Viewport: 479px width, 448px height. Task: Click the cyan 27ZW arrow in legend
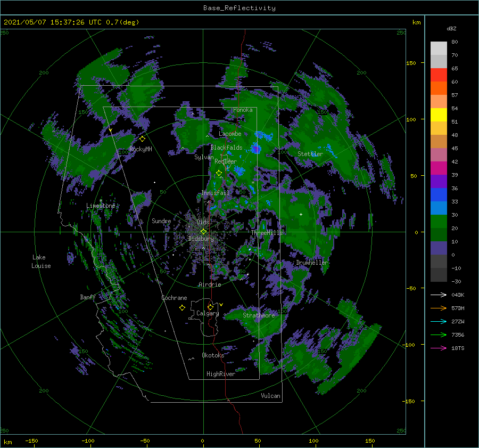pyautogui.click(x=439, y=321)
